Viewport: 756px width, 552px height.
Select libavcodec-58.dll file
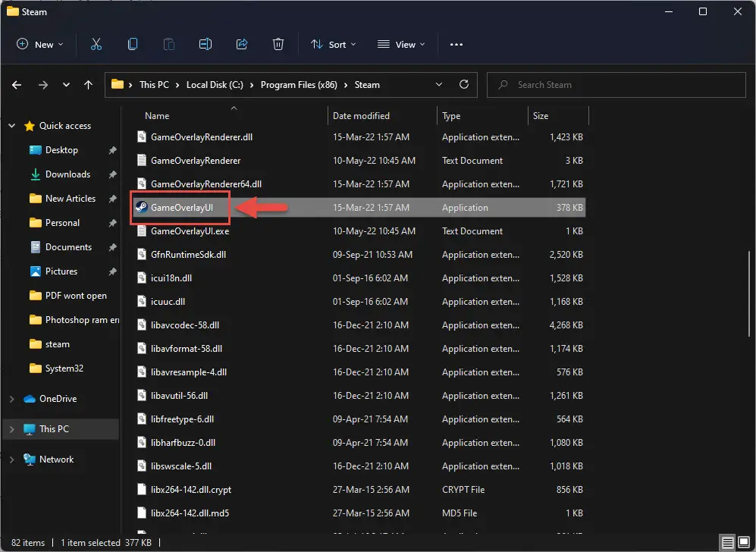pyautogui.click(x=359, y=325)
